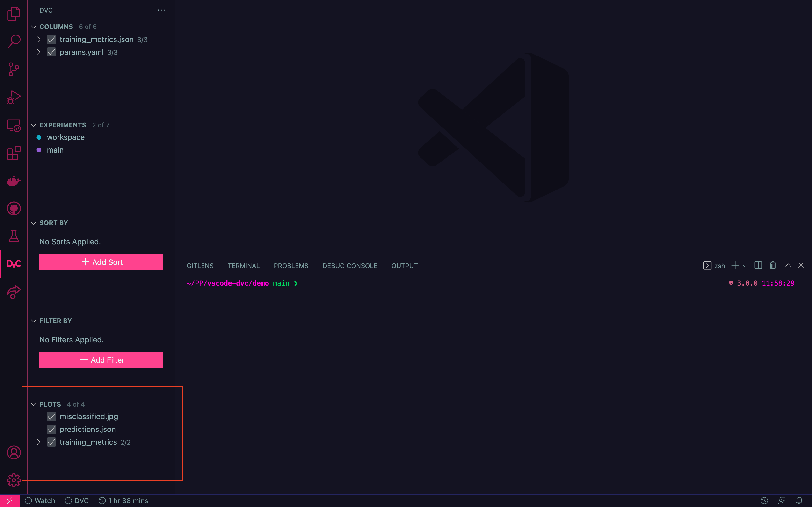Split the terminal panel

758,266
